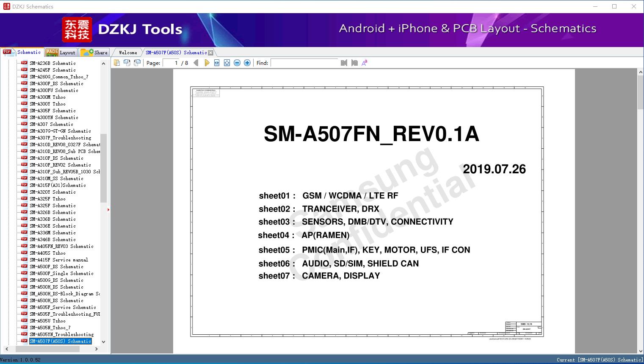
Task: Click PDF icon beside SM-A500F_DS Schematic
Action: pos(24,266)
